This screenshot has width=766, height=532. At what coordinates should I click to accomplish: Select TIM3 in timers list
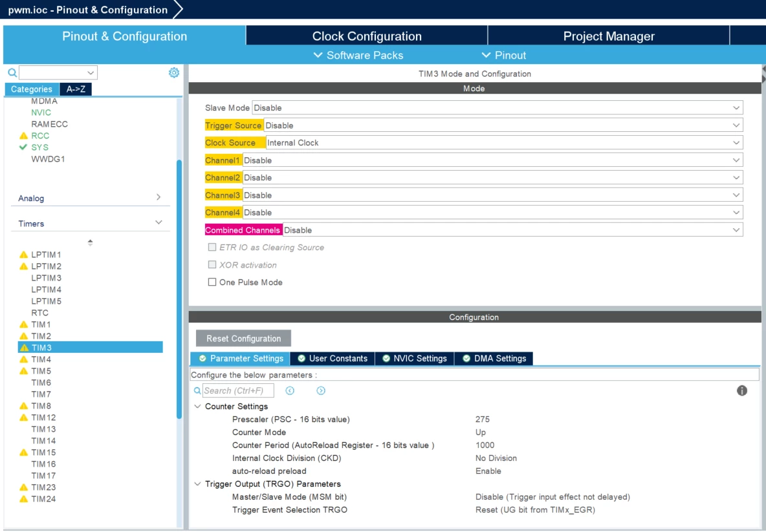tap(91, 348)
